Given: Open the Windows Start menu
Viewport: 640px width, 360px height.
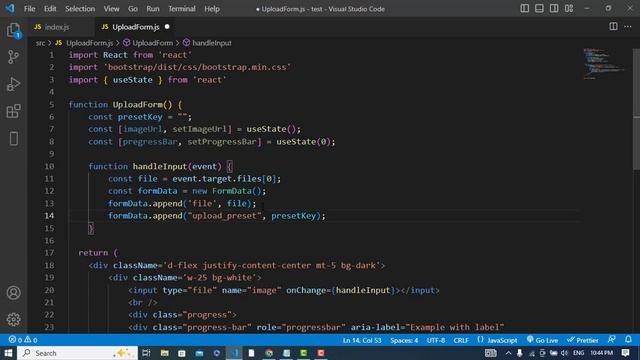Looking at the screenshot, I should 8,353.
